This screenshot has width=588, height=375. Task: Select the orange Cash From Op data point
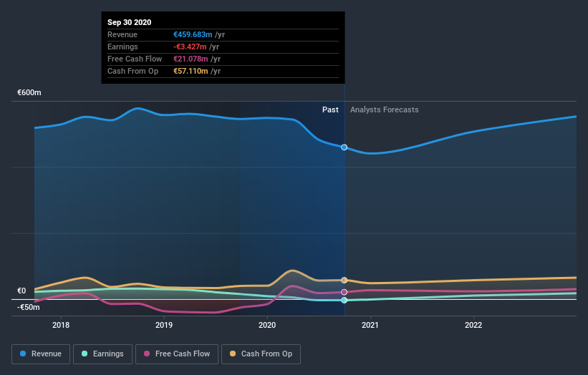click(344, 281)
